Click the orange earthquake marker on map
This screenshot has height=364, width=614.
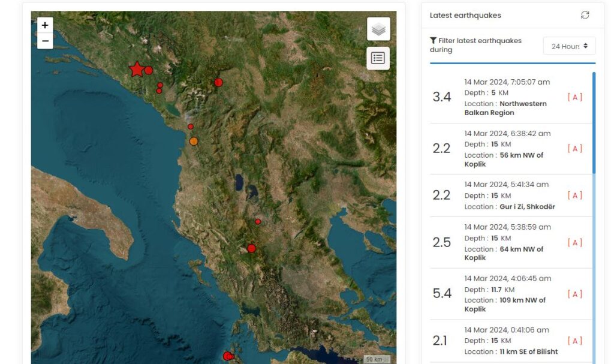pos(193,142)
